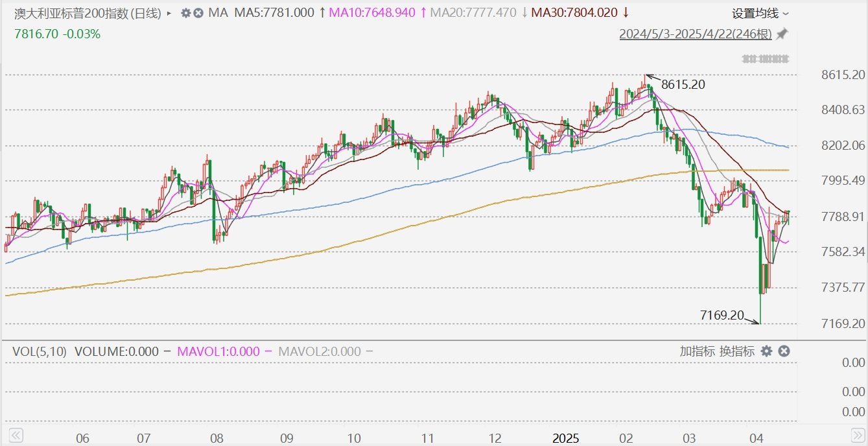Remove the MA indicator with X icon
Image resolution: width=868 pixels, height=446 pixels.
coord(198,13)
